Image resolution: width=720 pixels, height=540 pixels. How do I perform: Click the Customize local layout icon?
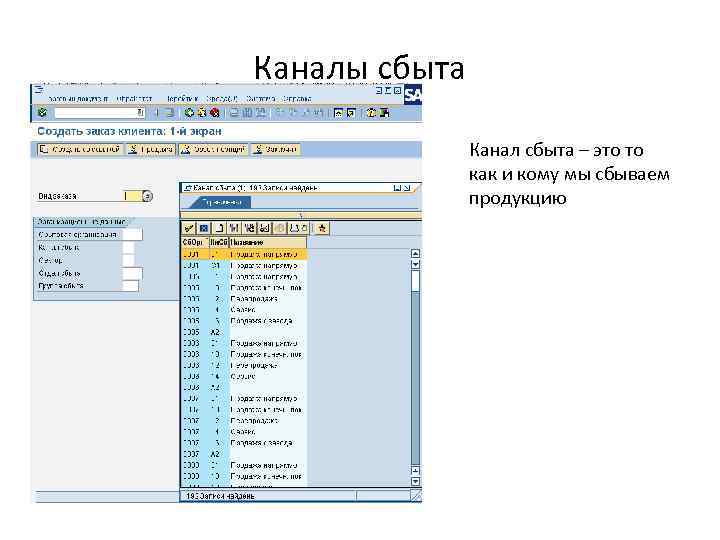[385, 112]
